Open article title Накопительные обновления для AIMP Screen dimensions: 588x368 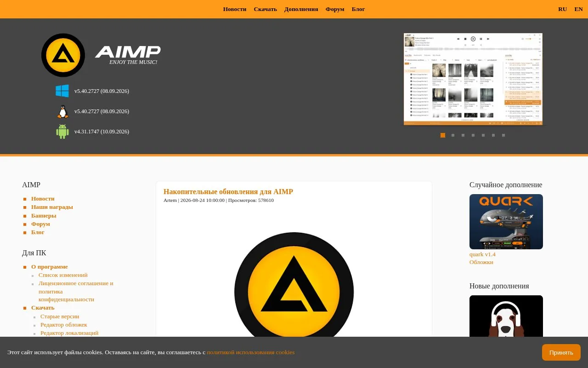pos(228,192)
